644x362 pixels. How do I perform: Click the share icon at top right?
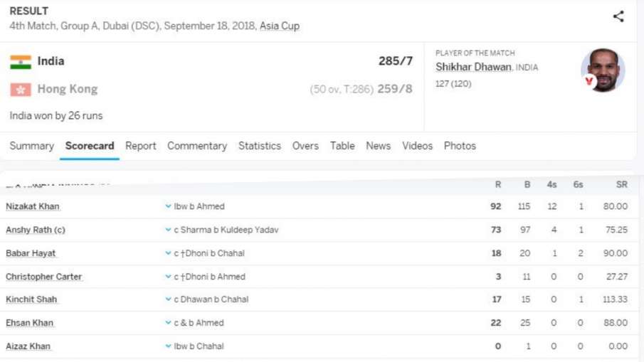tap(618, 16)
